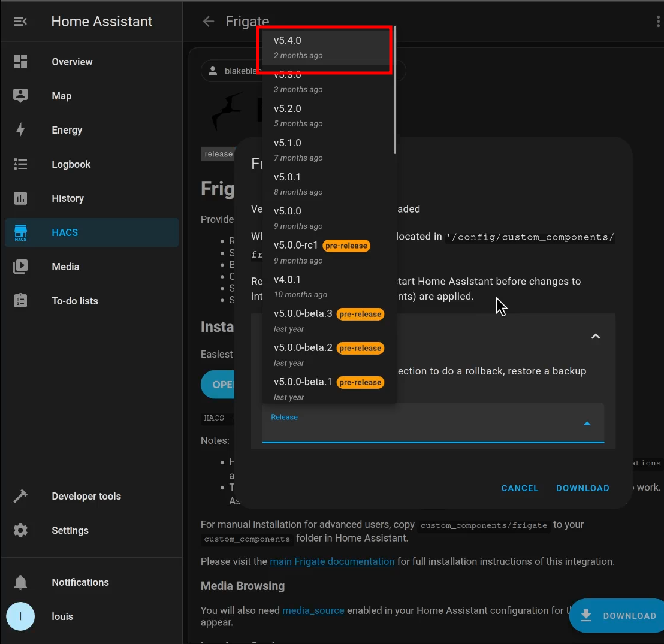Screen dimensions: 664x644
Task: Click the Release dropdown field
Action: (433, 423)
